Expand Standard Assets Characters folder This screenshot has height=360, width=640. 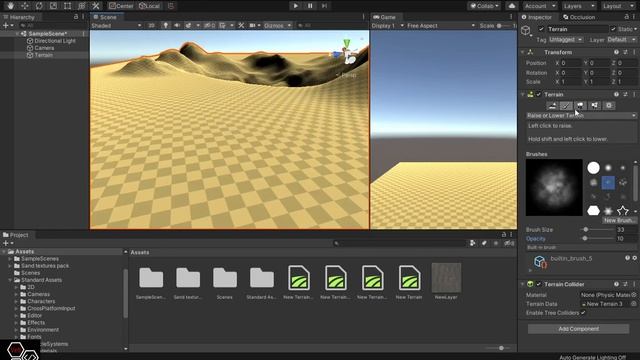click(x=16, y=301)
